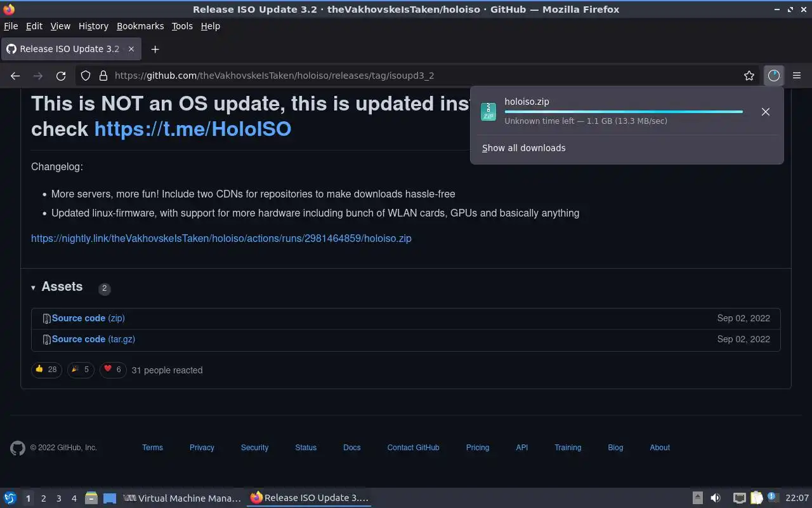Open Firefox hamburger application menu
The image size is (812, 508).
(797, 76)
